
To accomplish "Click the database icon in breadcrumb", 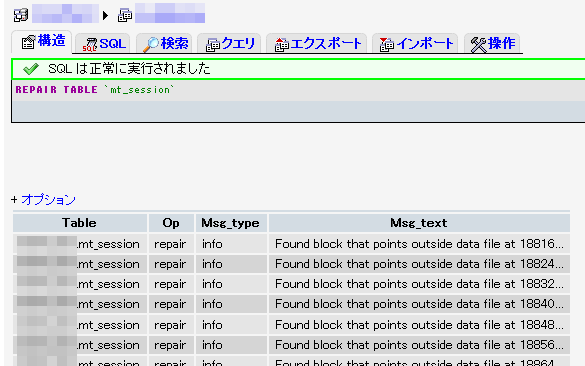I will coord(125,15).
